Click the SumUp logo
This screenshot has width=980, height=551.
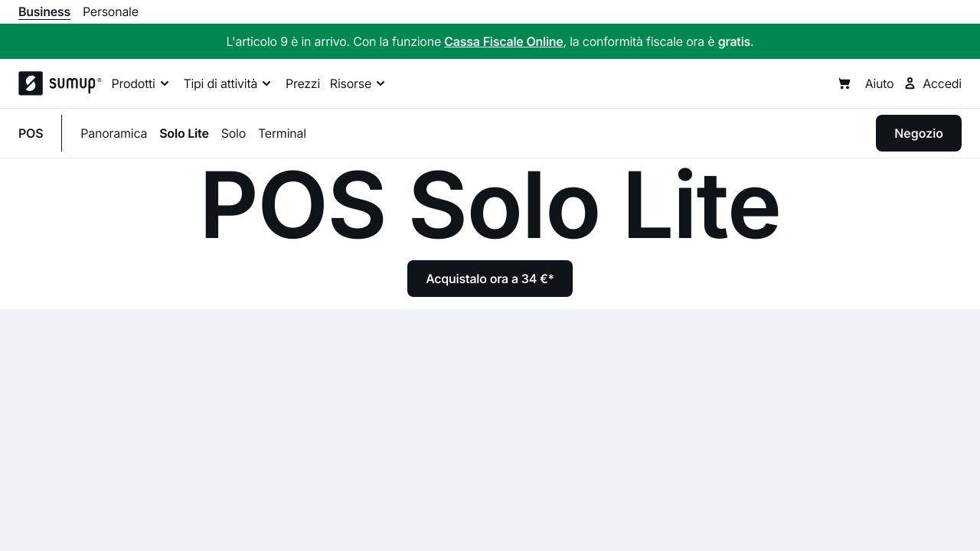60,83
